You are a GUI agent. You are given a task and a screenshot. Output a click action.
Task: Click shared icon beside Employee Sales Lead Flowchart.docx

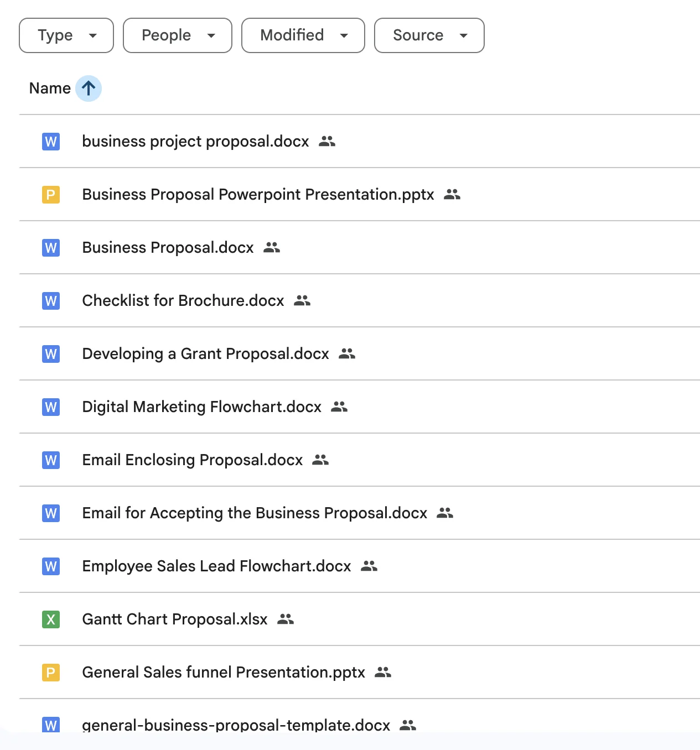point(369,566)
